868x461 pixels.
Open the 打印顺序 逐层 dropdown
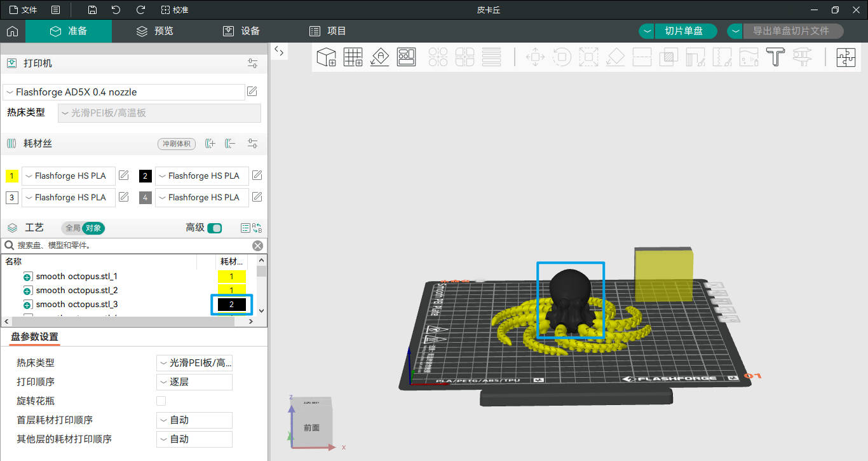[194, 382]
